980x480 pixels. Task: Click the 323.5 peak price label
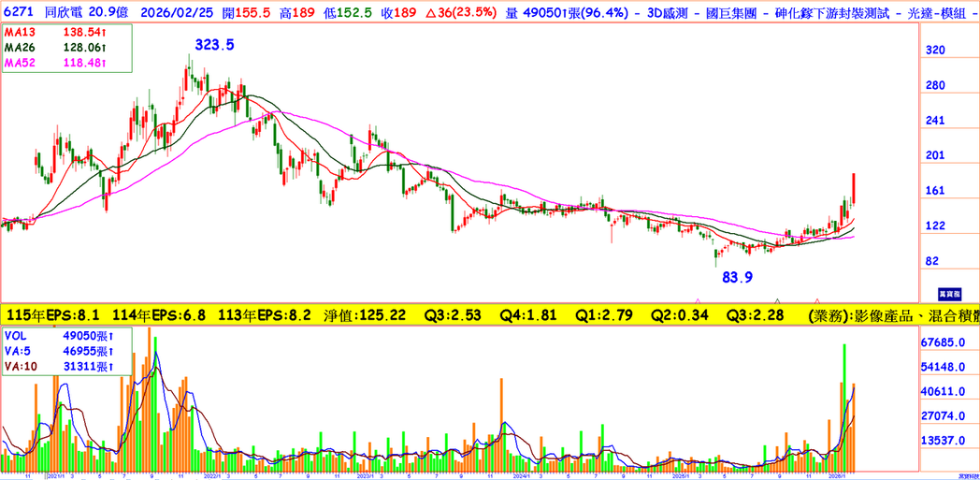214,45
